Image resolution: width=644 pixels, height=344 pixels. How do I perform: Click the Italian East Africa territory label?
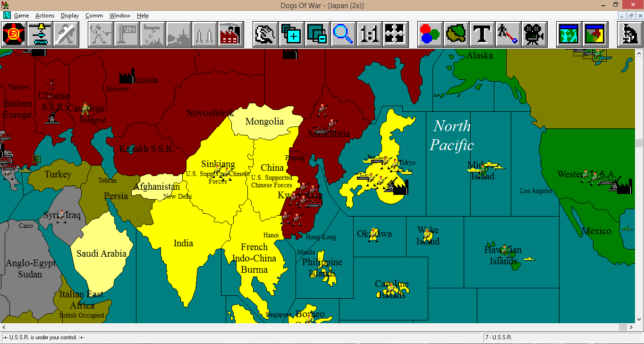click(81, 300)
